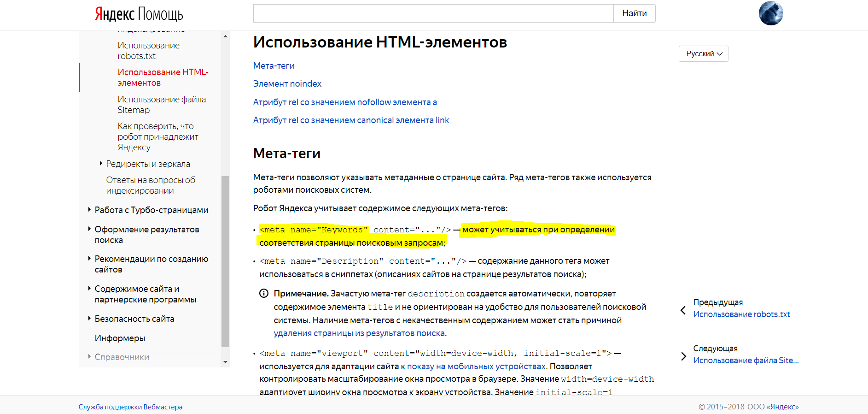The image size is (868, 414).
Task: Open nofollow attribute anchor link
Action: click(345, 102)
